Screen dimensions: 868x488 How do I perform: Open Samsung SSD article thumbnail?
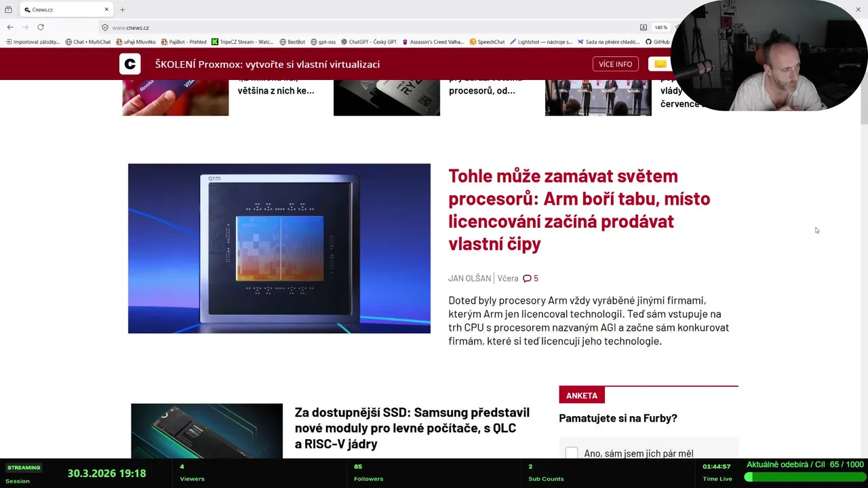(x=207, y=431)
